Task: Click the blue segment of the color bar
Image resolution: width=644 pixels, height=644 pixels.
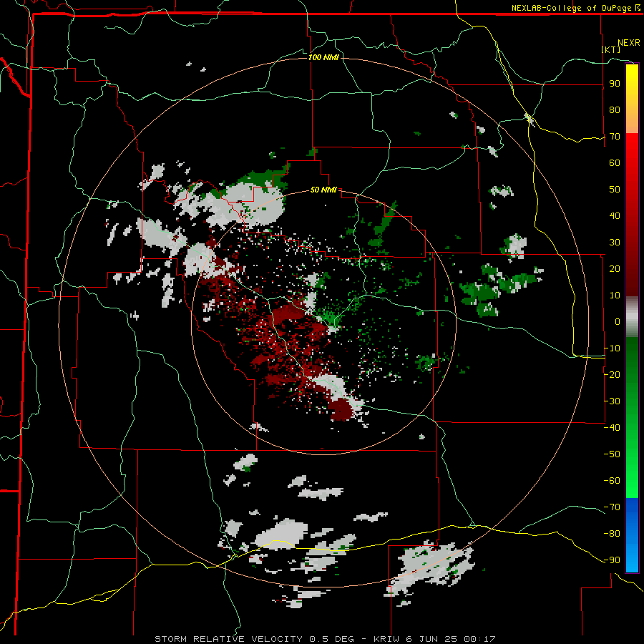Action: coord(632,535)
